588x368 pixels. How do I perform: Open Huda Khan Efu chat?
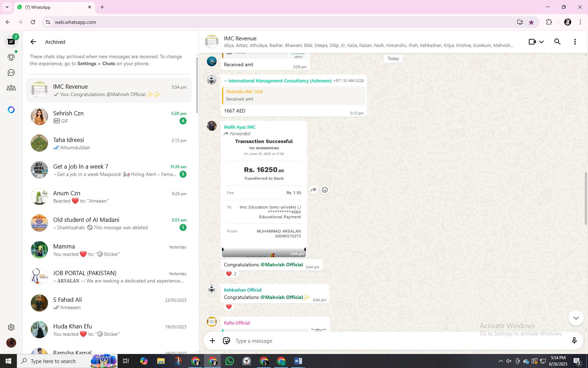pos(109,330)
